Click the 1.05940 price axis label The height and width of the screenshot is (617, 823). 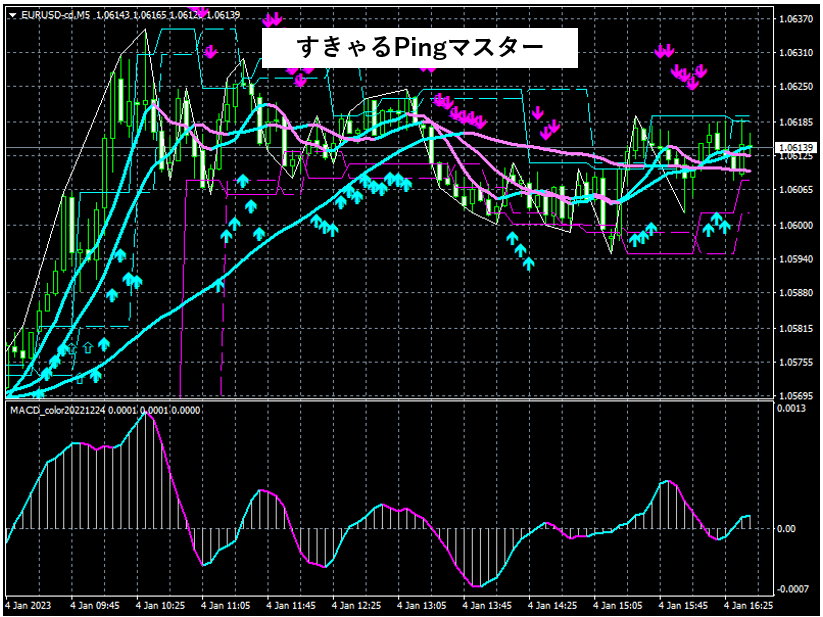796,259
